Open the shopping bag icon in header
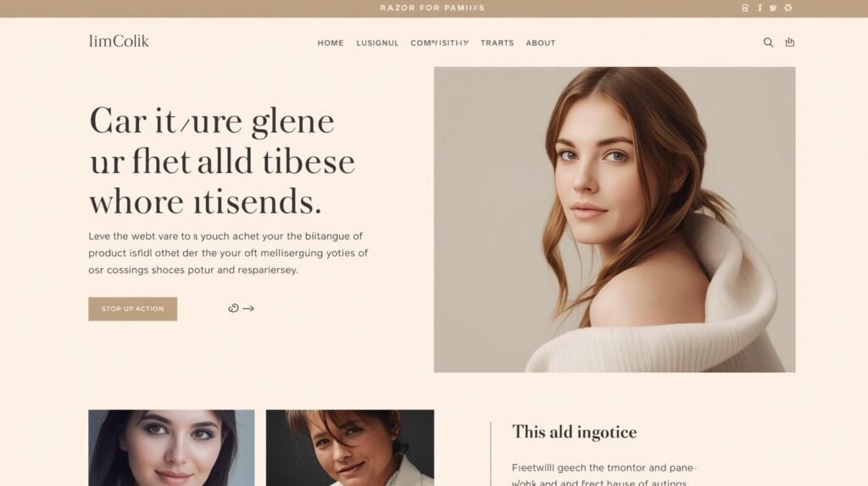This screenshot has height=486, width=868. [790, 42]
